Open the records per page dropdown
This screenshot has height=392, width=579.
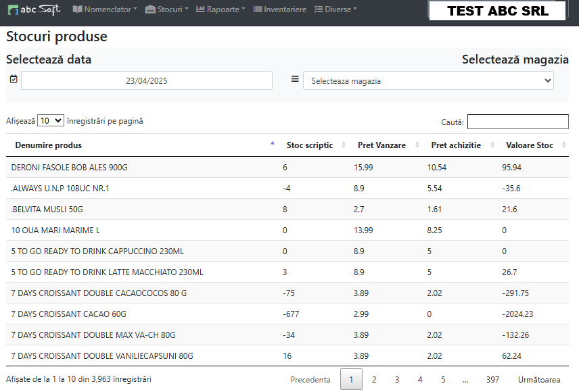[x=51, y=120]
